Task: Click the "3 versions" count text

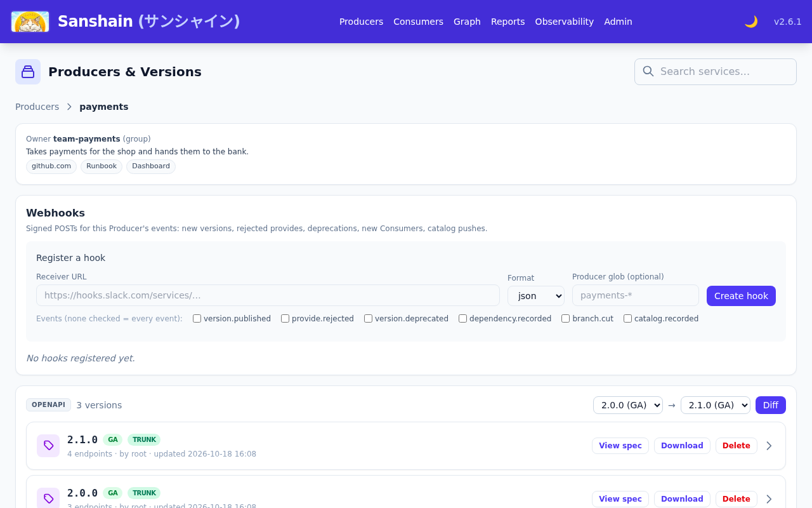Action: (99, 405)
